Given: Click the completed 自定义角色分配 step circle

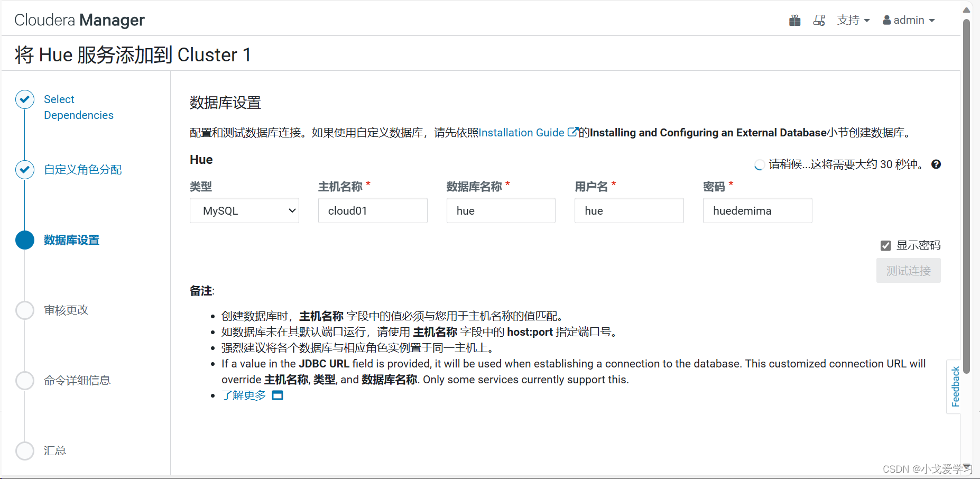Looking at the screenshot, I should (25, 170).
